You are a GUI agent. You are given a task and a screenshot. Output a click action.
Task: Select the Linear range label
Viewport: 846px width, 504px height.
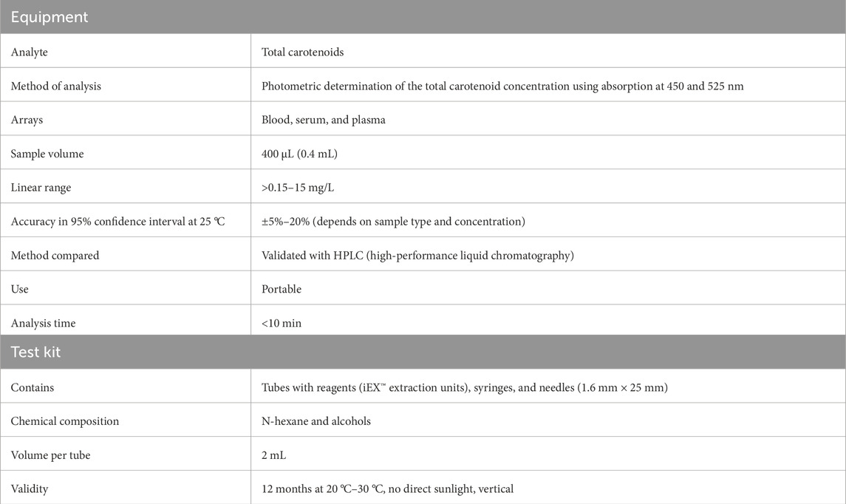click(x=41, y=188)
